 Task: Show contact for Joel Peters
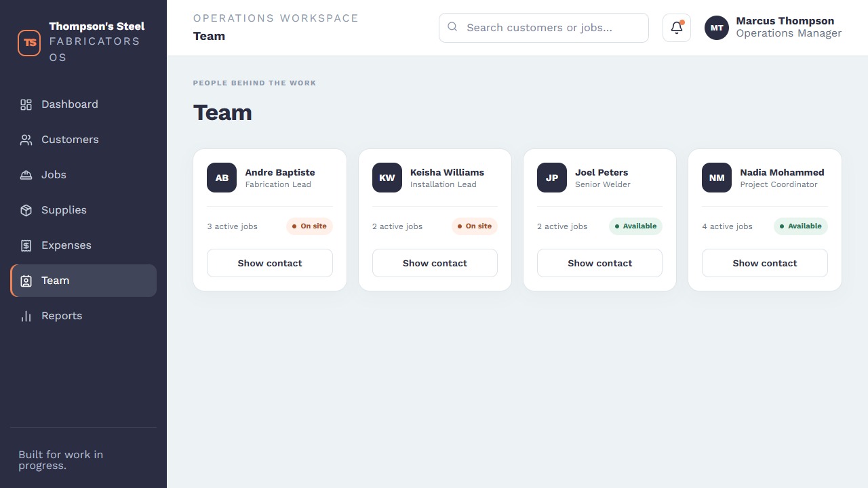[599, 263]
